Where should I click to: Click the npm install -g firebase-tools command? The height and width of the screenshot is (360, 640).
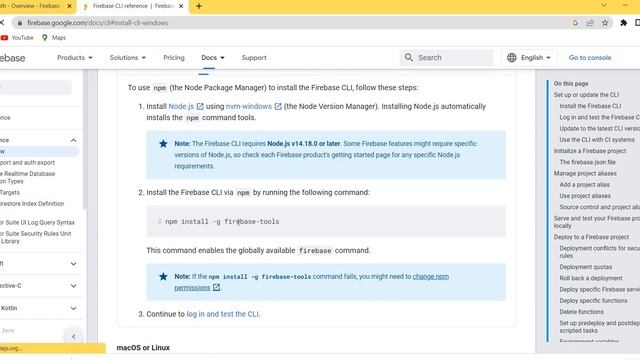222,221
